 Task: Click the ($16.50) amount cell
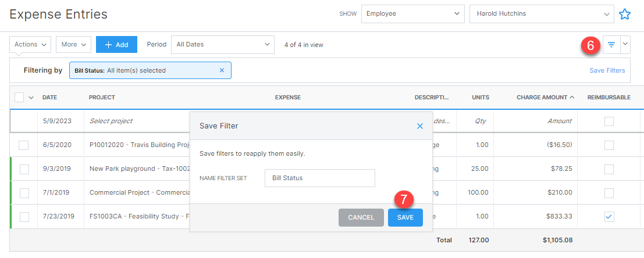click(559, 145)
